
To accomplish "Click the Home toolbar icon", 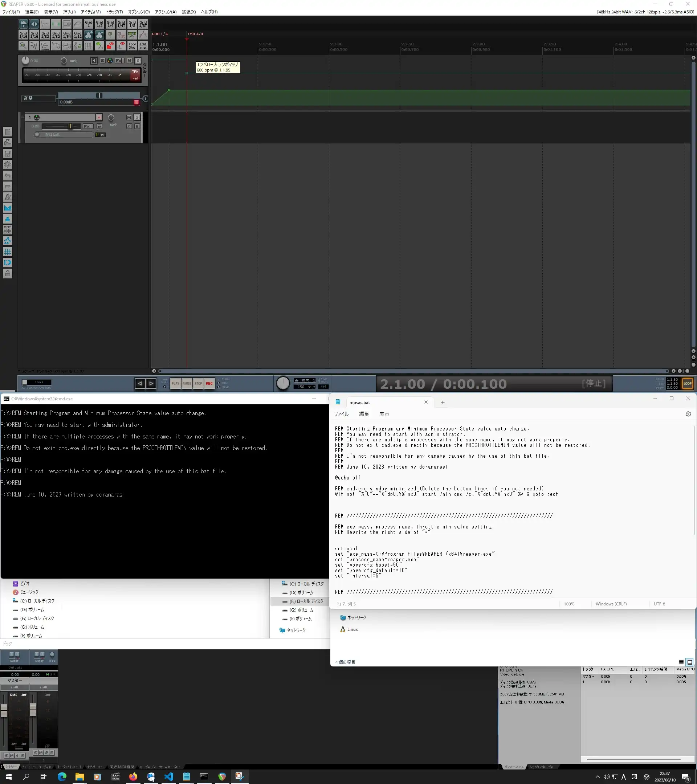I will coord(23,24).
